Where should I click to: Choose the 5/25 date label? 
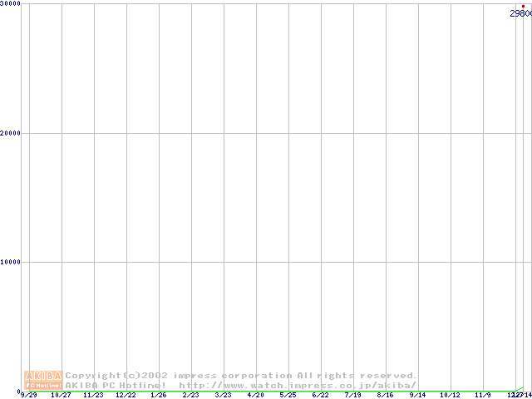pos(288,395)
